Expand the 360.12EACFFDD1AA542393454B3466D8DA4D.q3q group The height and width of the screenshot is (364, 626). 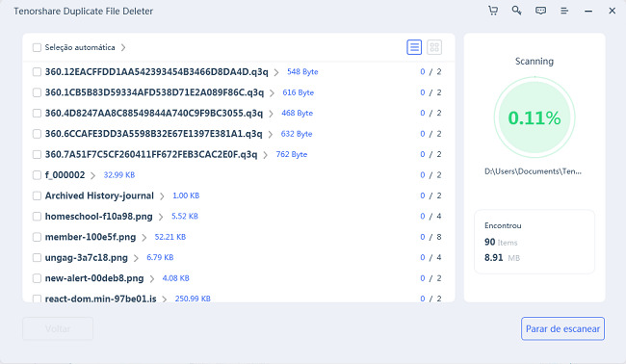[x=276, y=72]
